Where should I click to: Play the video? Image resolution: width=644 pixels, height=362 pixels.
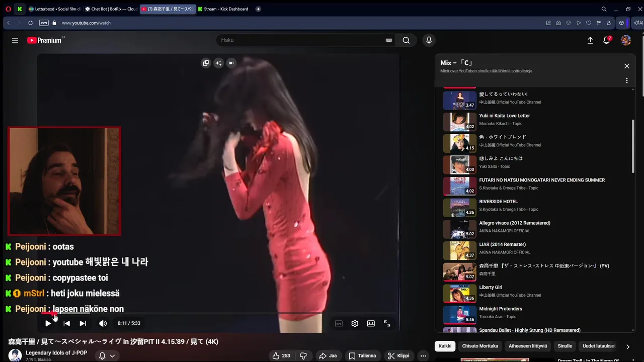(x=48, y=323)
